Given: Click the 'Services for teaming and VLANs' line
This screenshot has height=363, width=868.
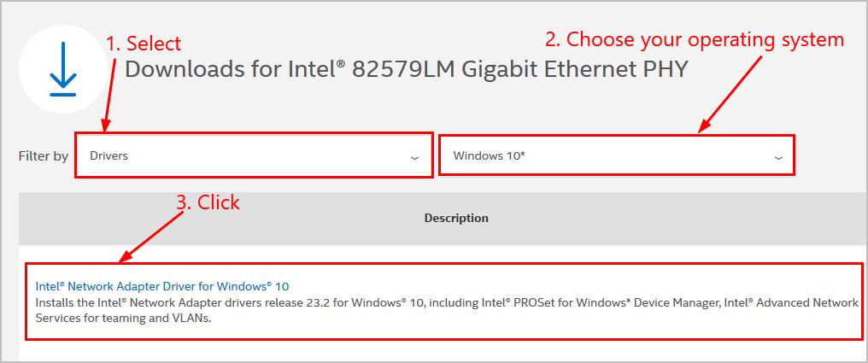Looking at the screenshot, I should pos(123,319).
